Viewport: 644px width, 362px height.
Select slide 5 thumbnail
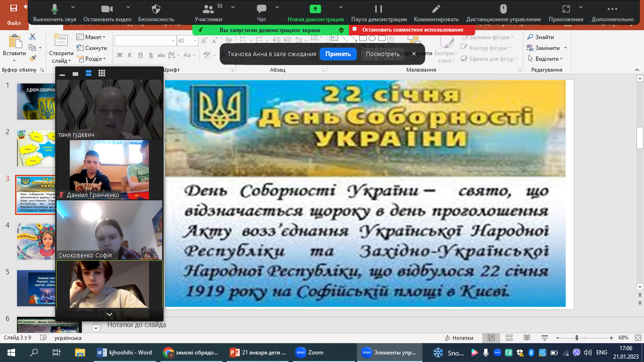(36, 288)
